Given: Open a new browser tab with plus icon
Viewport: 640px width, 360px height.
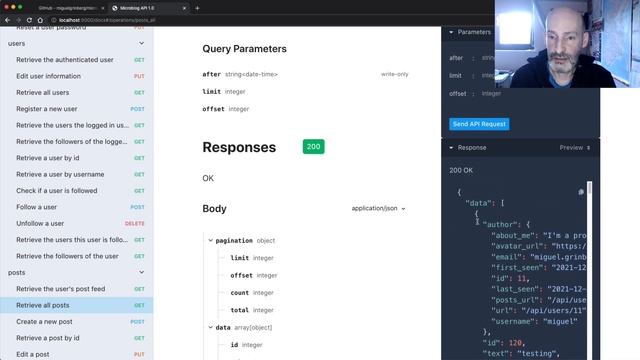Looking at the screenshot, I should [197, 8].
